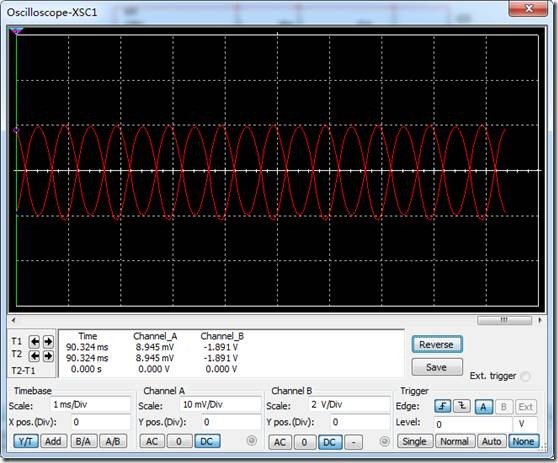Viewport: 558px width, 463px height.
Task: Switch display mode to B/A
Action: pos(83,441)
